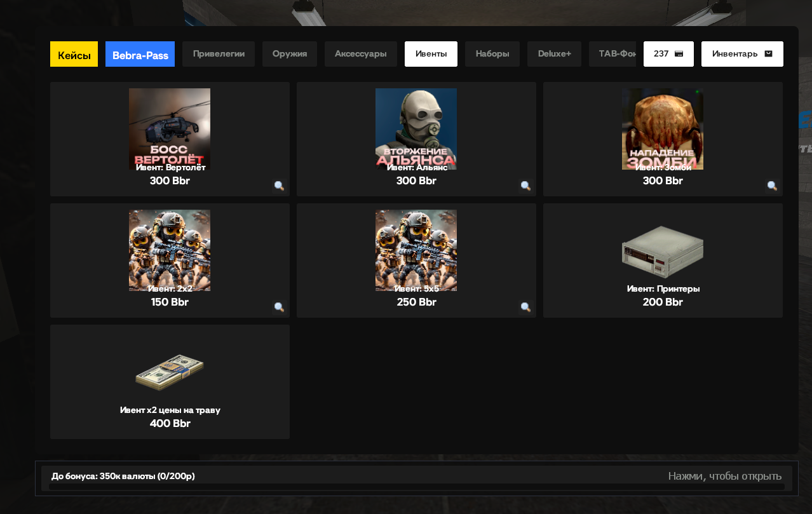
Task: Select the Вторжение Альянса thumbnail
Action: point(416,129)
